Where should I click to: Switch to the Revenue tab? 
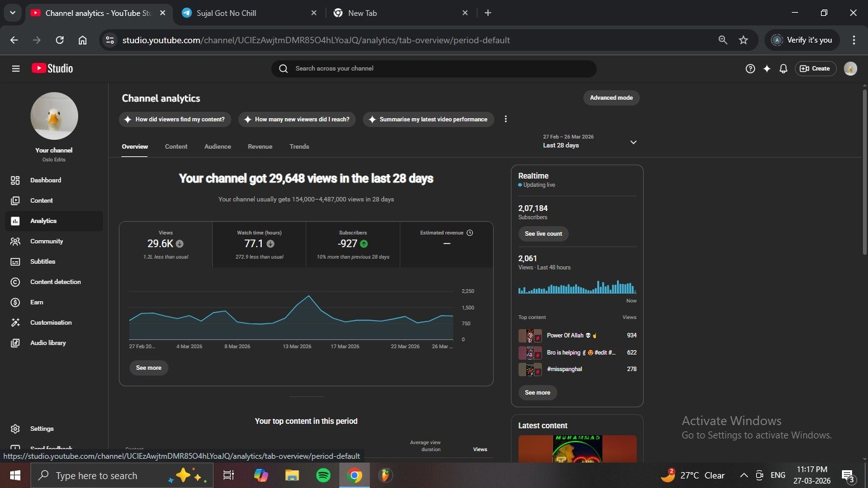pyautogui.click(x=260, y=147)
